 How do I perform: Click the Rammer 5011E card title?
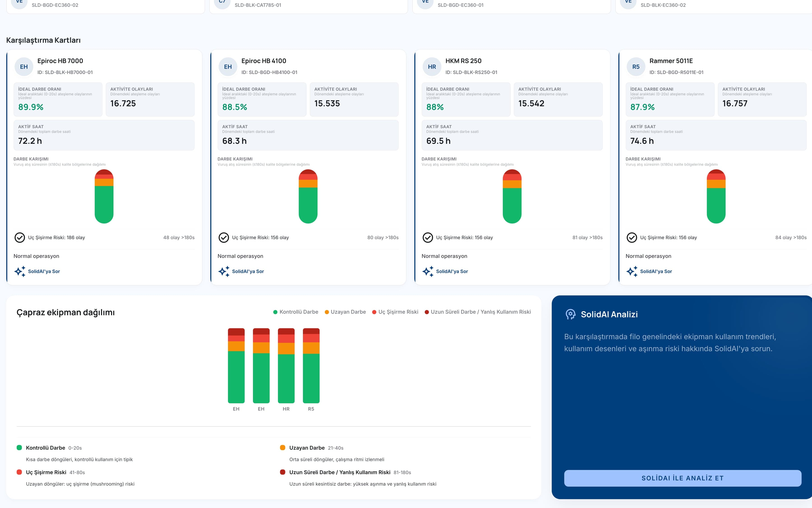pyautogui.click(x=671, y=61)
